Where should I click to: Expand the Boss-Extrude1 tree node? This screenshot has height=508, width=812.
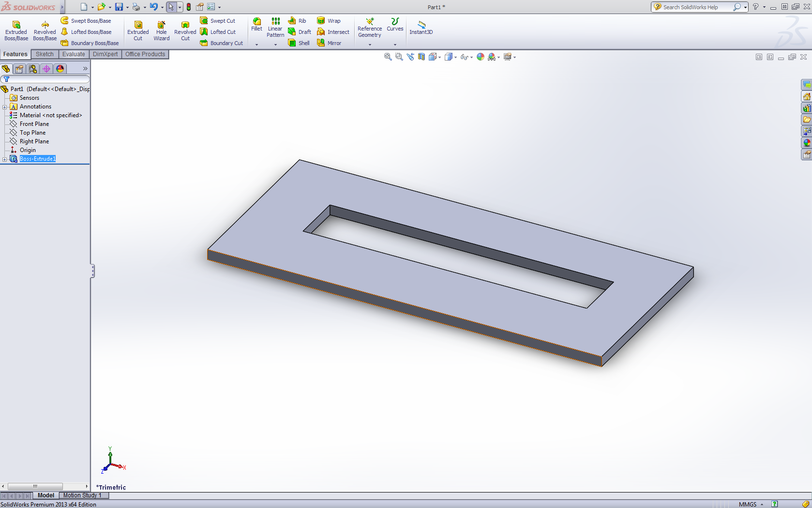[5, 159]
